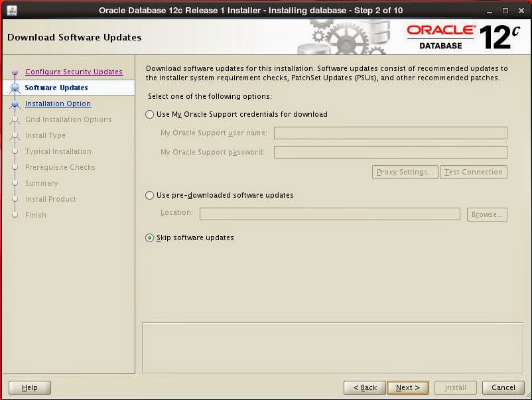
Task: Select the Skip software updates radio button
Action: [x=150, y=238]
